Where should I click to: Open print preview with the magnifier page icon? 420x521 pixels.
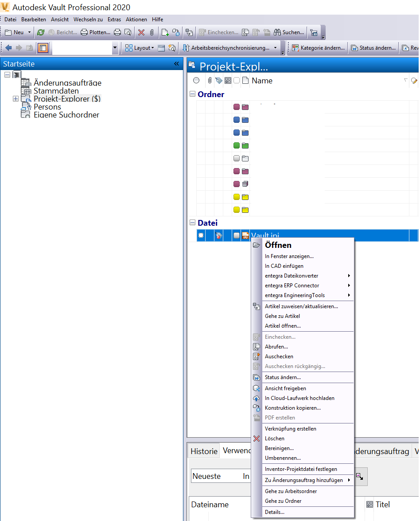[x=128, y=32]
